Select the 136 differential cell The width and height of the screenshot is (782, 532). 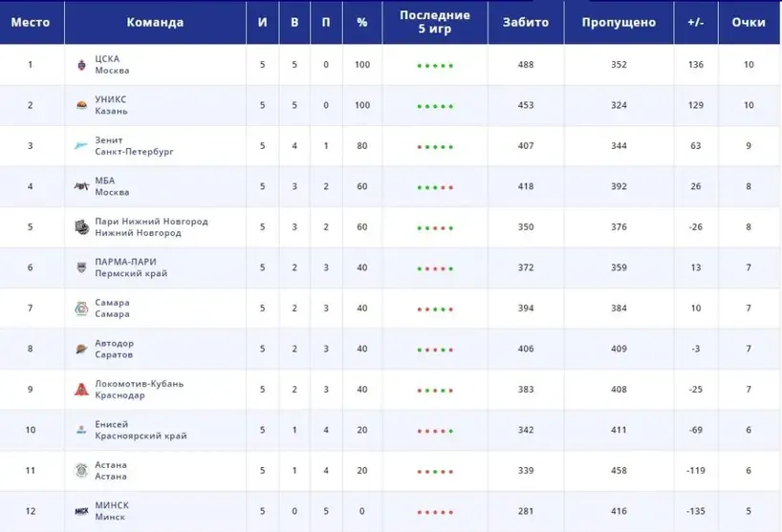[696, 65]
